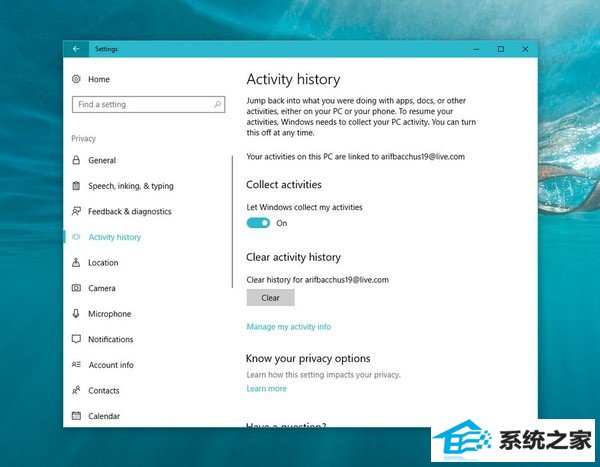Go to Camera privacy settings
The image size is (600, 467).
coord(101,288)
